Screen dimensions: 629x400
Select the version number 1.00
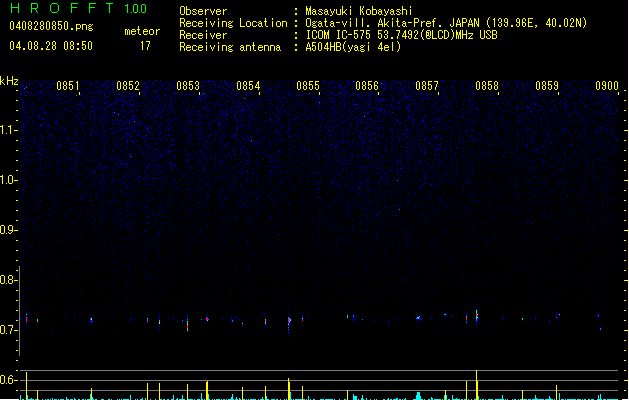click(135, 9)
